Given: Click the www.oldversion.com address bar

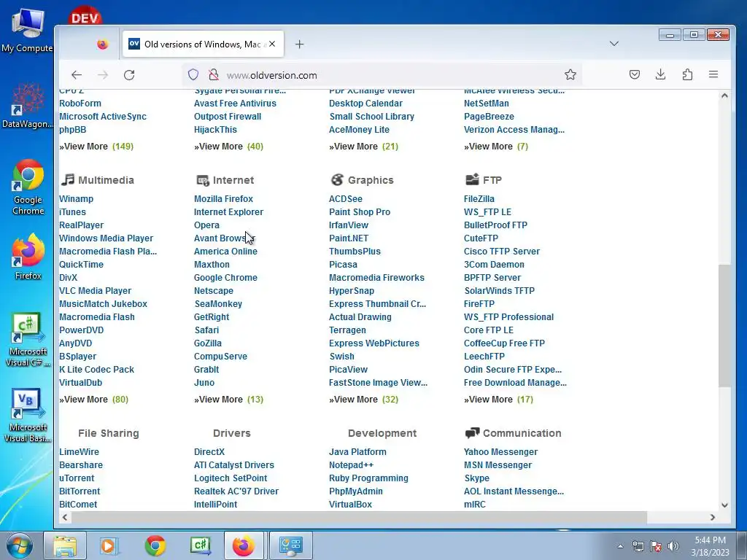Looking at the screenshot, I should (381, 75).
